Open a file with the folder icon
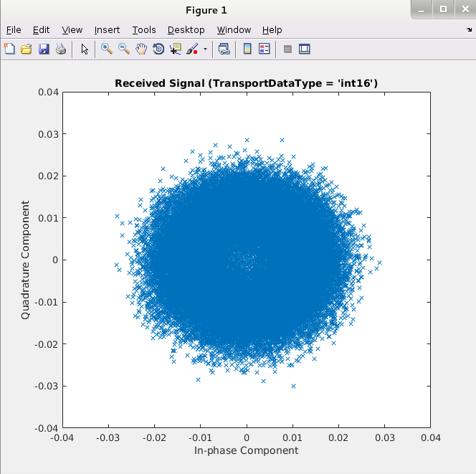 point(27,49)
